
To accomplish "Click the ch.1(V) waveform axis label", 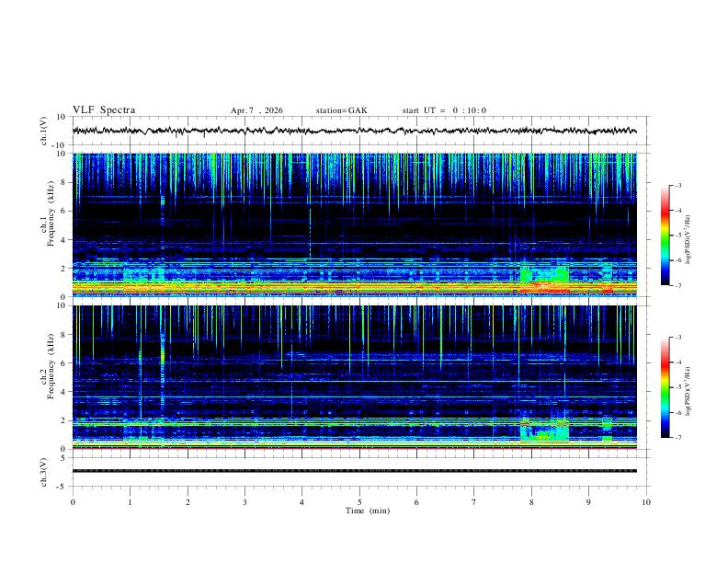I will [x=44, y=131].
